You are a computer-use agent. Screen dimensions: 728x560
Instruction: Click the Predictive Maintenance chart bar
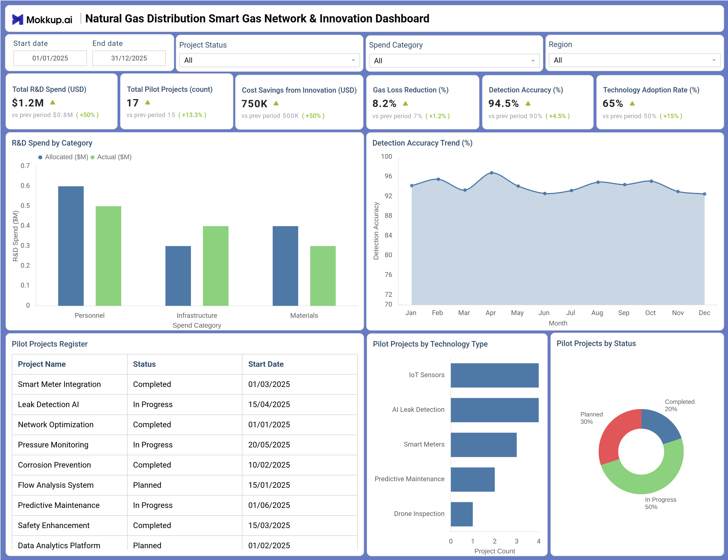pos(473,479)
